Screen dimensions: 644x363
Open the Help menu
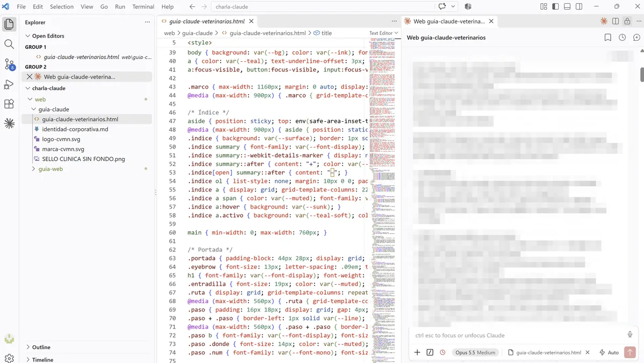point(167,6)
